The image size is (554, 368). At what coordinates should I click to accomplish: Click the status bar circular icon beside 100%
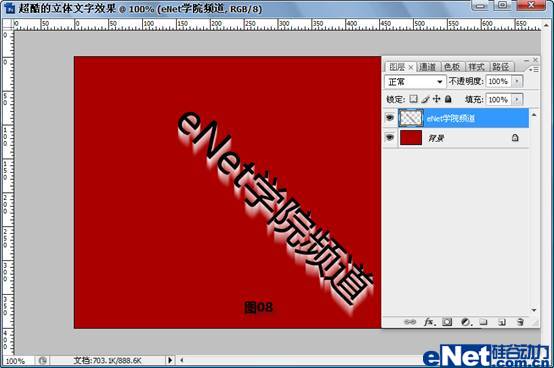(x=43, y=360)
